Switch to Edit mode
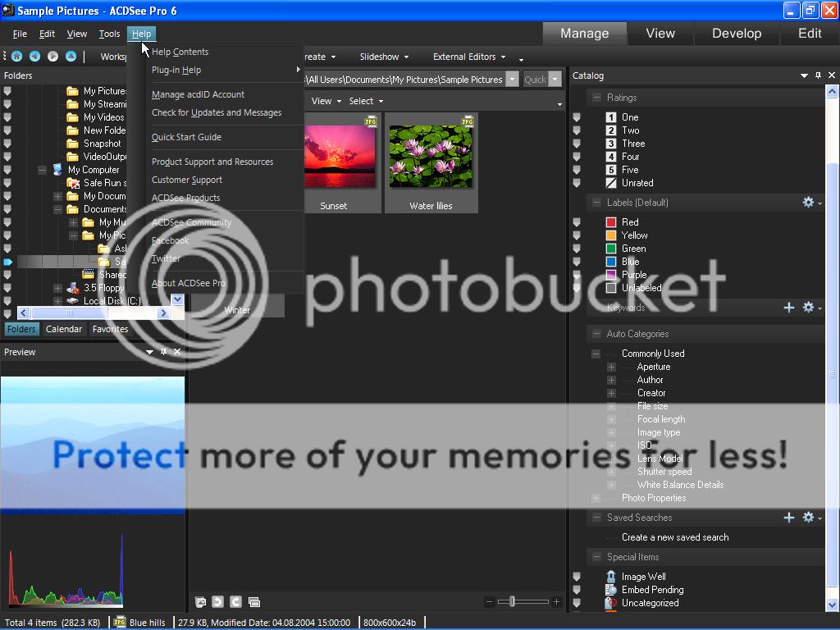Screen dimensions: 840x630 tap(810, 33)
